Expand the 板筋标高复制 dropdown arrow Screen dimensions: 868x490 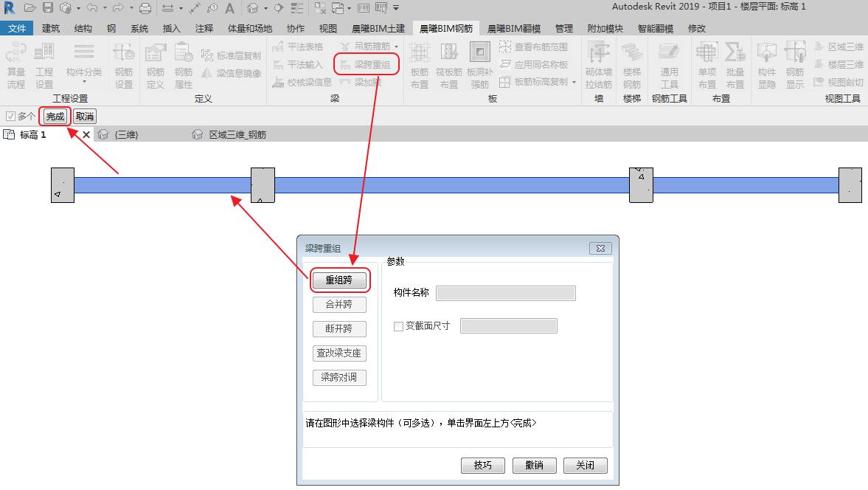(574, 82)
